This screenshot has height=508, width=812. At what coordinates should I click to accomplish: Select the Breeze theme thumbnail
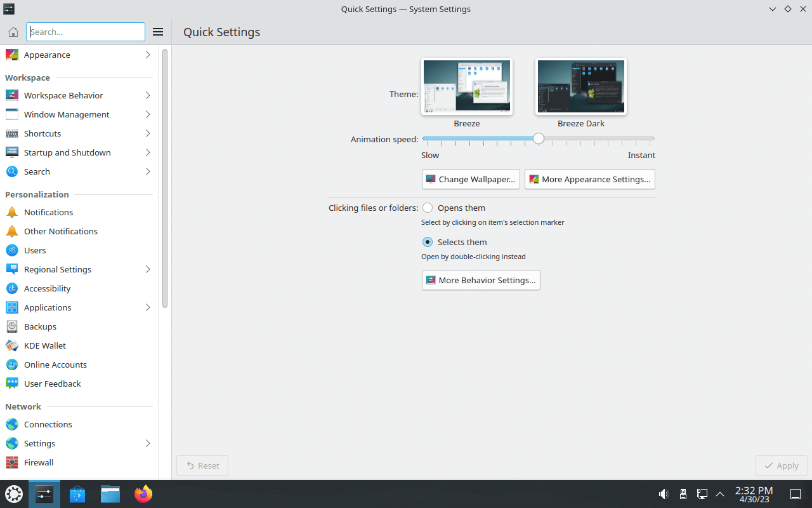tap(467, 87)
